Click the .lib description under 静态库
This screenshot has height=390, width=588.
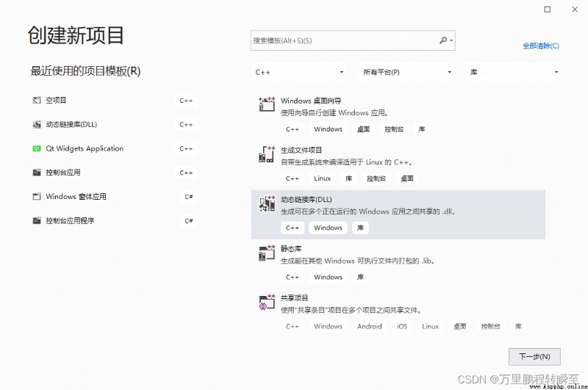[x=358, y=261]
